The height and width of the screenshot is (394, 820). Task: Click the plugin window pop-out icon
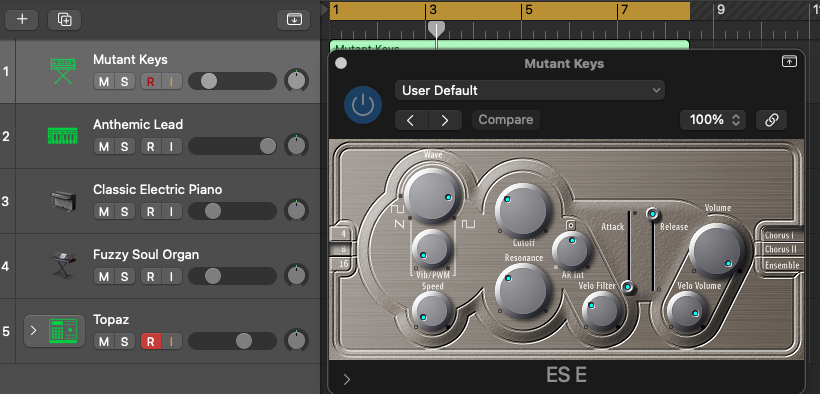coord(789,62)
